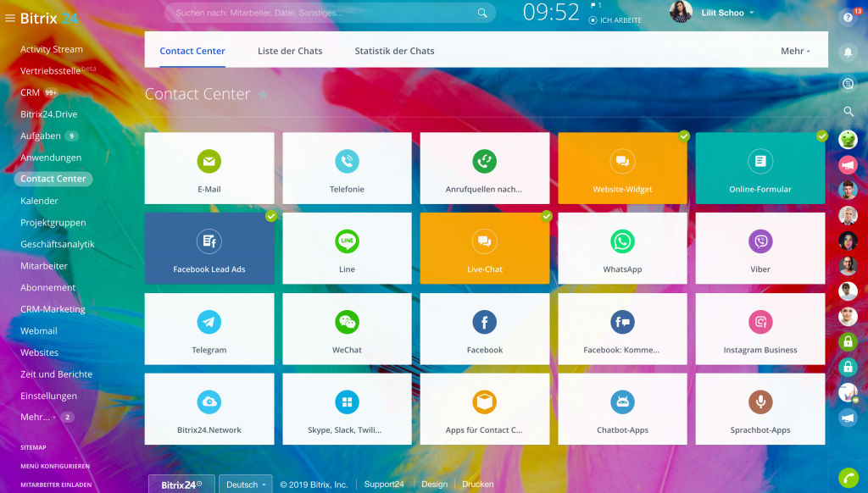868x493 pixels.
Task: Open the green phone dialer icon
Action: 848,478
